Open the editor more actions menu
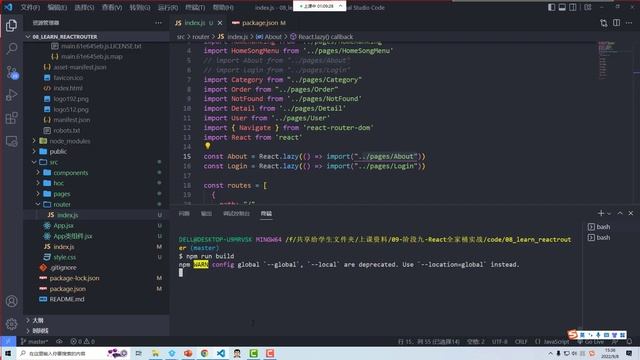This screenshot has height=360, width=640. (x=629, y=23)
